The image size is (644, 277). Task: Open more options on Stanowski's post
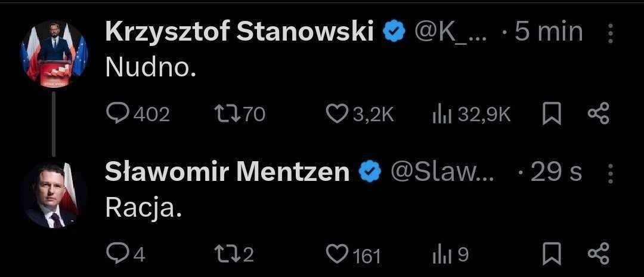(x=609, y=33)
